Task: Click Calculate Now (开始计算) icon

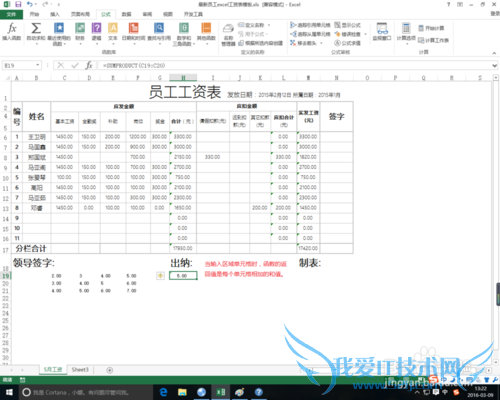Action: 421,28
